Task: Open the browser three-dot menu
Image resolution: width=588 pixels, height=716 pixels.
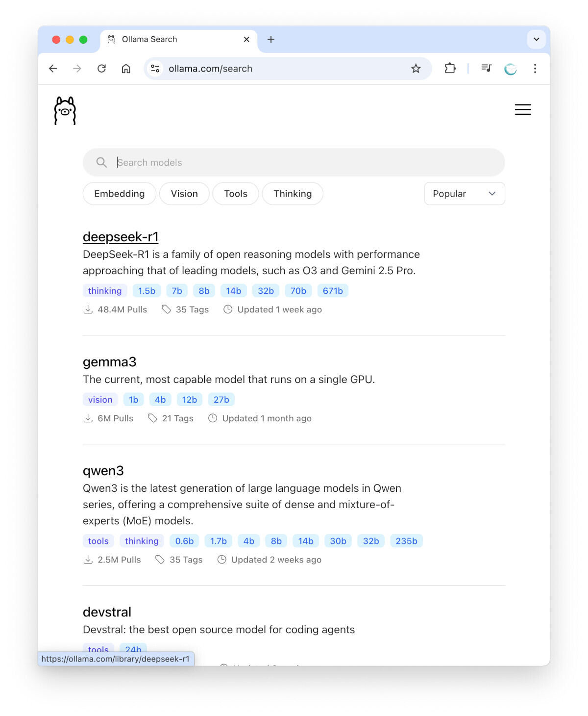Action: coord(535,69)
